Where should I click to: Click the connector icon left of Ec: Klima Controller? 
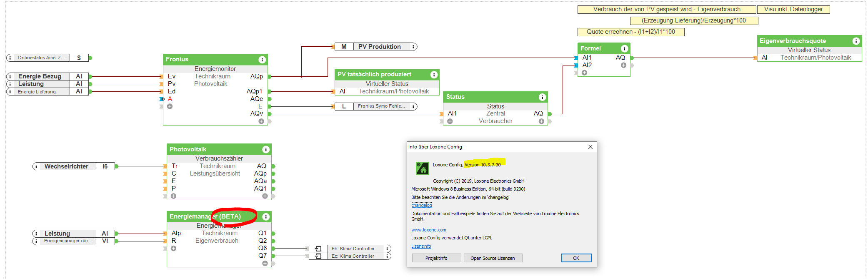tap(318, 256)
